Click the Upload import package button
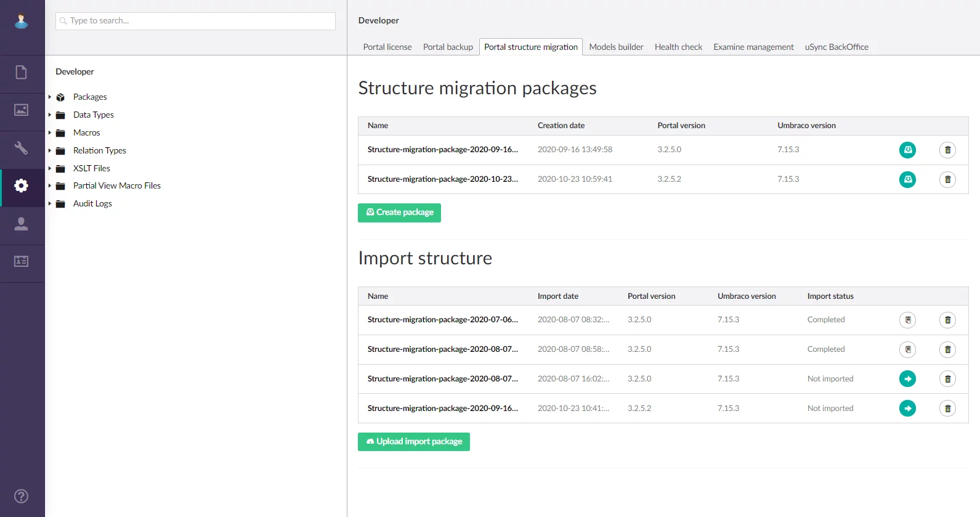 click(x=413, y=442)
